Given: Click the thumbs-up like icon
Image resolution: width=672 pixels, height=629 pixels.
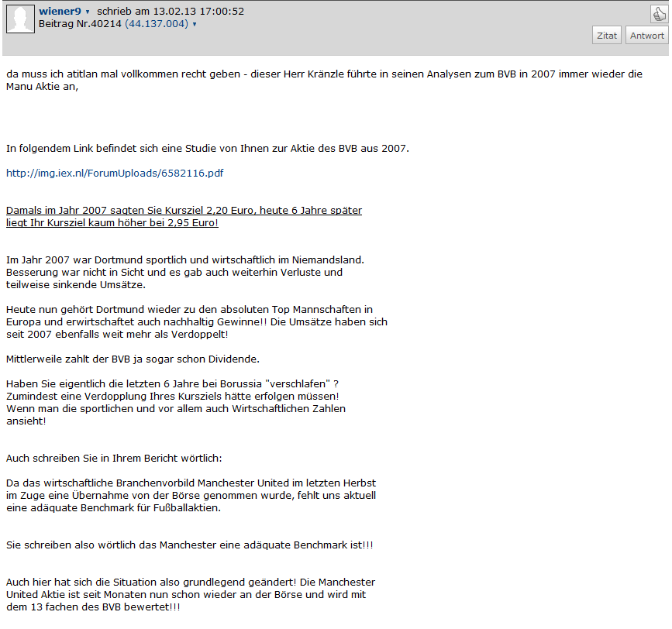Looking at the screenshot, I should coord(659,14).
